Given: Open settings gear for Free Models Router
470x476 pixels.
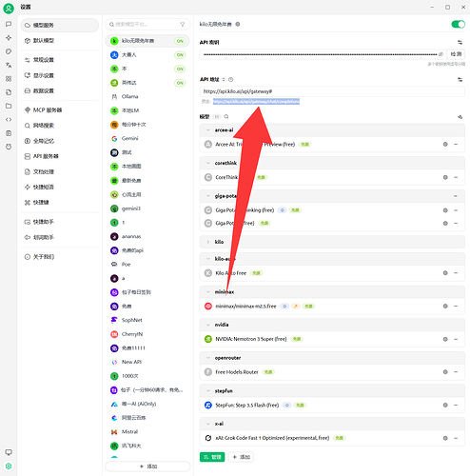Looking at the screenshot, I should click(445, 372).
